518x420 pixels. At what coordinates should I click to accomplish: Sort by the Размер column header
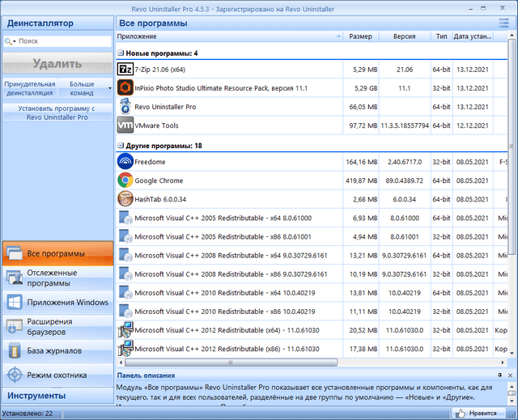[x=361, y=36]
